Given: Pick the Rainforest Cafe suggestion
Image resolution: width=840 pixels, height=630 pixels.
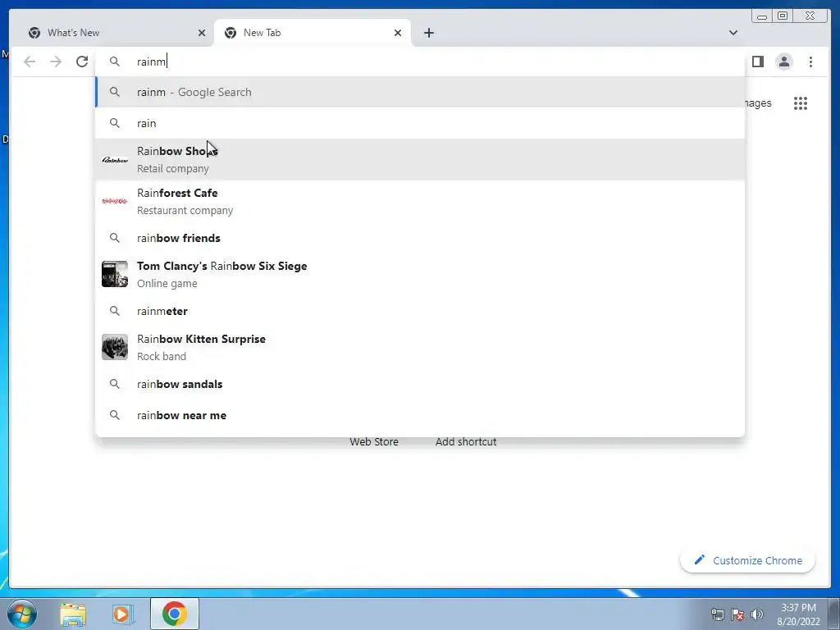Looking at the screenshot, I should point(420,202).
